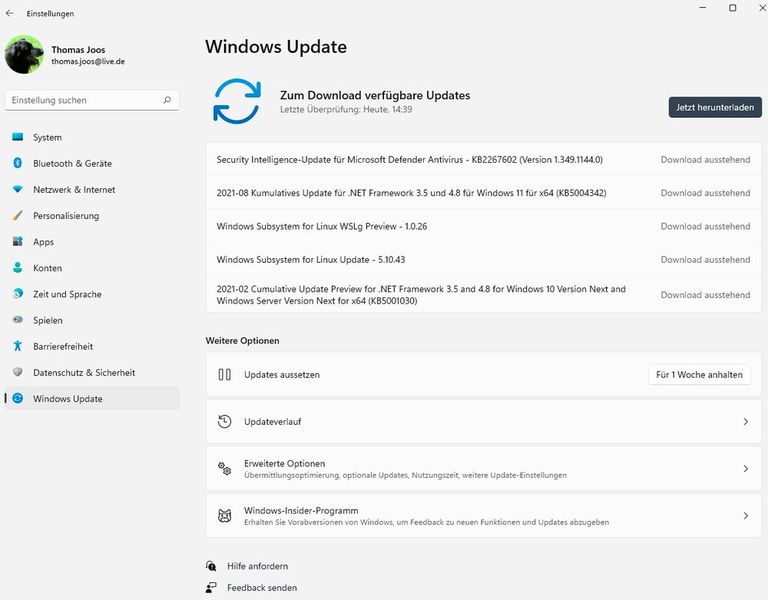The width and height of the screenshot is (768, 600).
Task: Maximize the Einstellungen window
Action: 733,8
